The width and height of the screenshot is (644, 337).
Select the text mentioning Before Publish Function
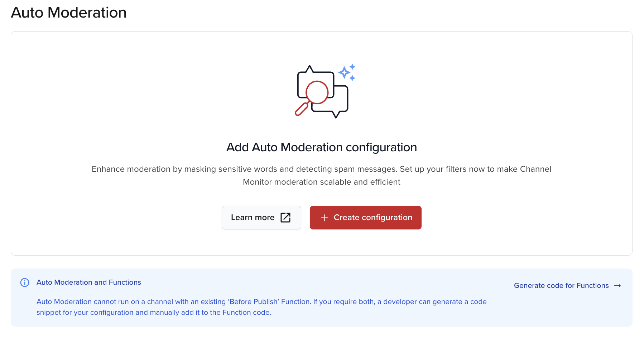(x=255, y=302)
